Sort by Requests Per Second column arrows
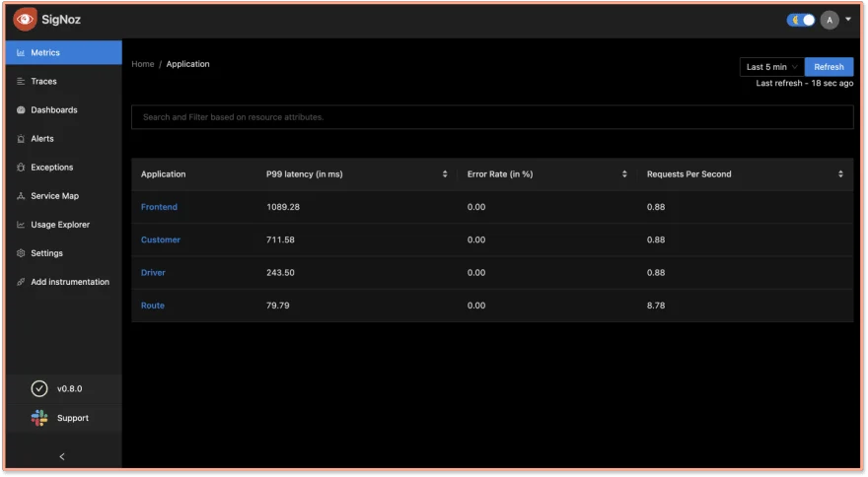868x477 pixels. click(x=840, y=174)
